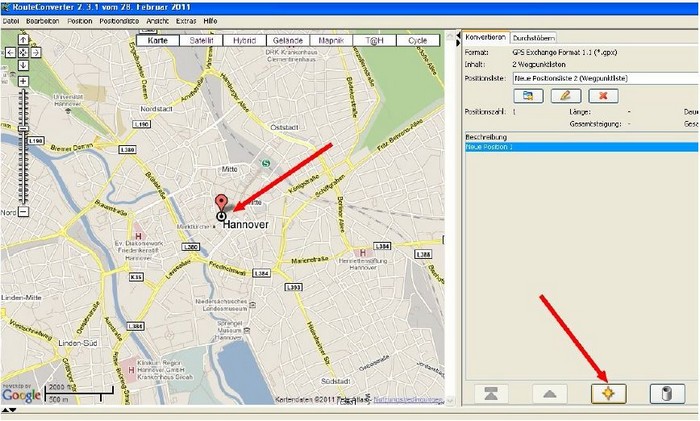Switch map view to Hybrid

tap(244, 41)
